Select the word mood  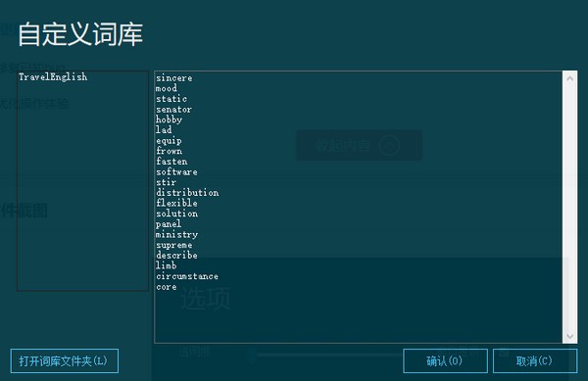(167, 88)
